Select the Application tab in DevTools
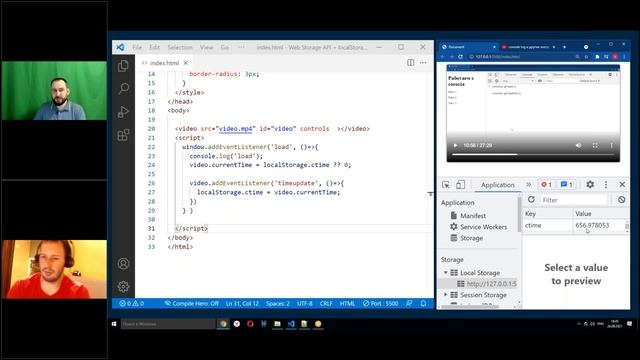This screenshot has width=640, height=360. pyautogui.click(x=498, y=185)
